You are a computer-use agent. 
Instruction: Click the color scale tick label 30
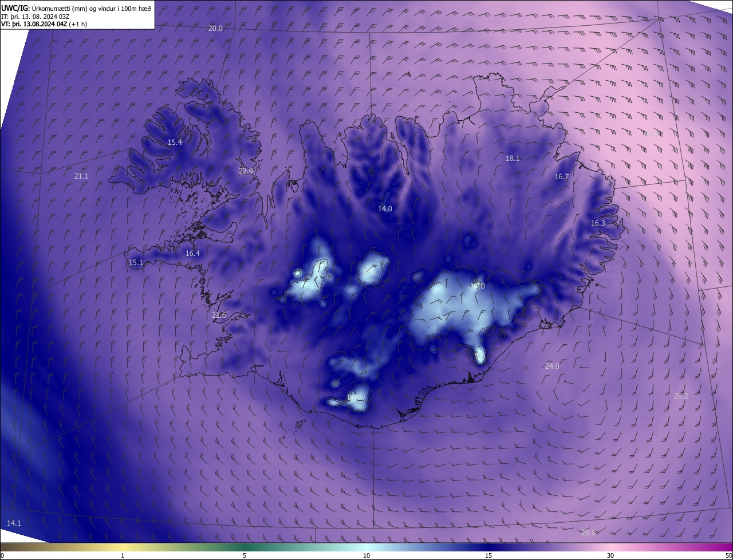pos(610,555)
